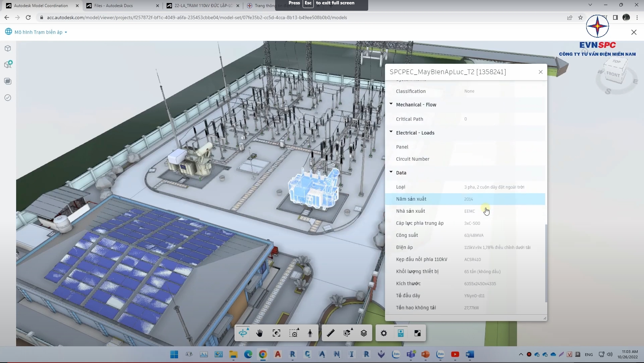Viewport: 644px width, 363px height.
Task: Select the Measure ruler tool
Action: (x=331, y=333)
